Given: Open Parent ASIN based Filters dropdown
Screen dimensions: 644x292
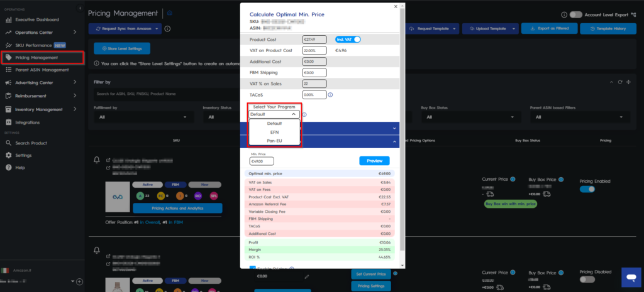Looking at the screenshot, I should 580,117.
